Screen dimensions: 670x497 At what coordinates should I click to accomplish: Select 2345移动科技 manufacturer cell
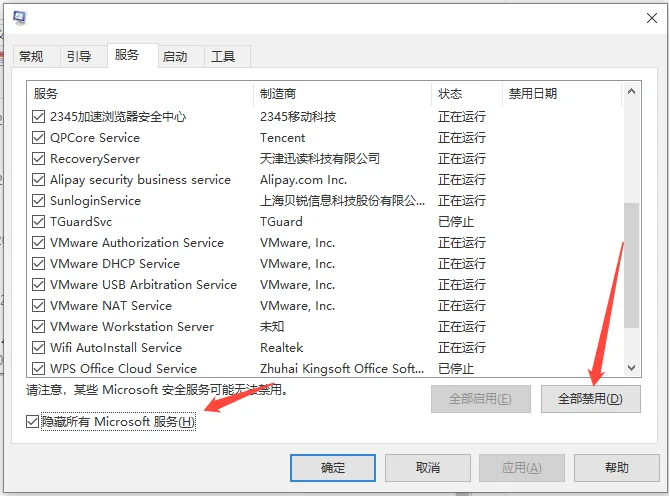[298, 116]
